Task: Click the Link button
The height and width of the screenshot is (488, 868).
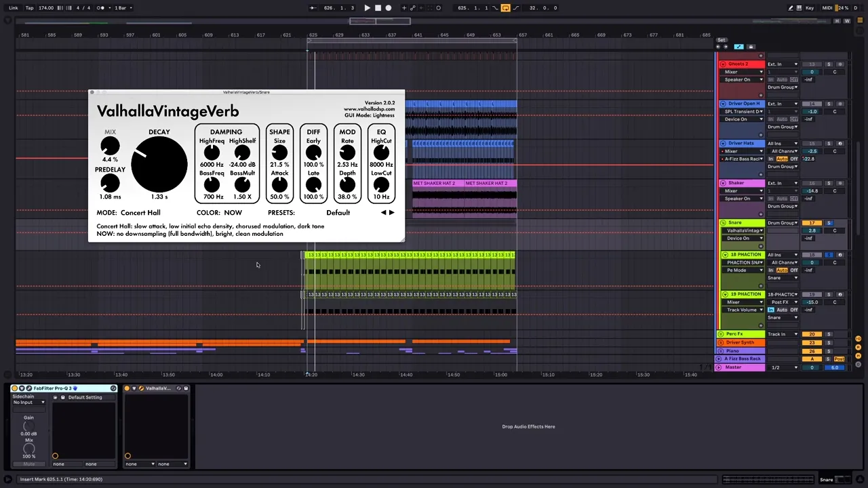Action: (x=14, y=8)
